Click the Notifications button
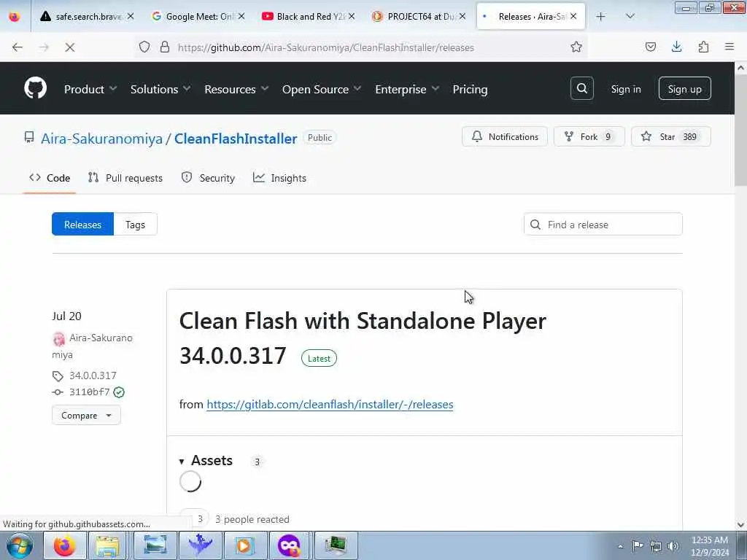Viewport: 747px width, 560px height. coord(505,136)
